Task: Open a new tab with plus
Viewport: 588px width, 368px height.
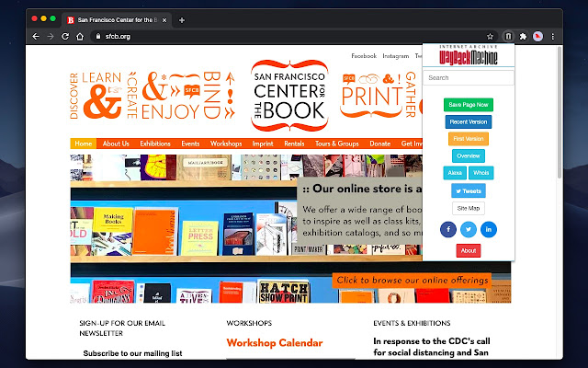Action: point(182,20)
